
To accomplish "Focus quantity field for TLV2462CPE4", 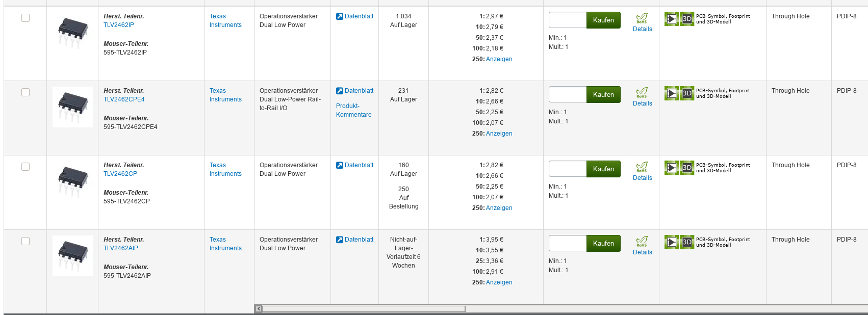I will point(568,94).
